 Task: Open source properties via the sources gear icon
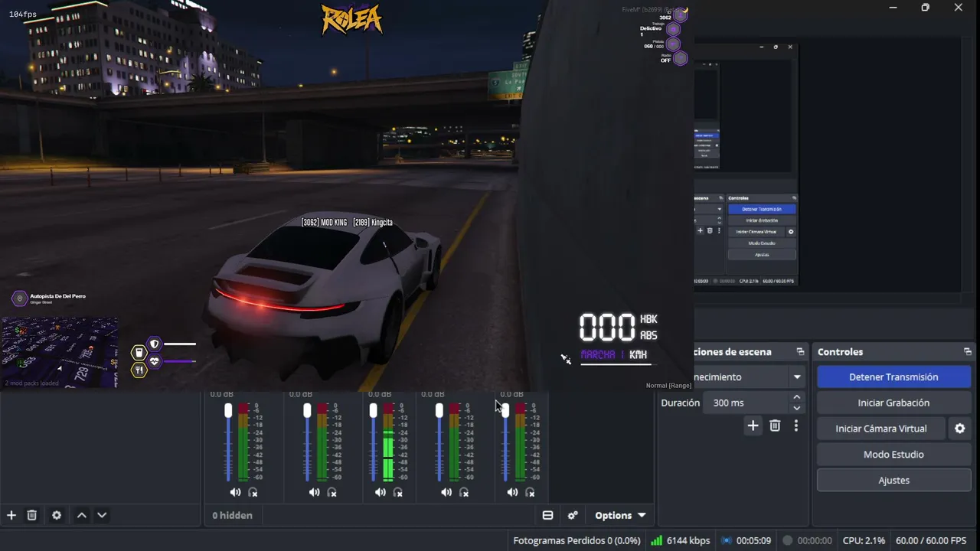click(57, 515)
